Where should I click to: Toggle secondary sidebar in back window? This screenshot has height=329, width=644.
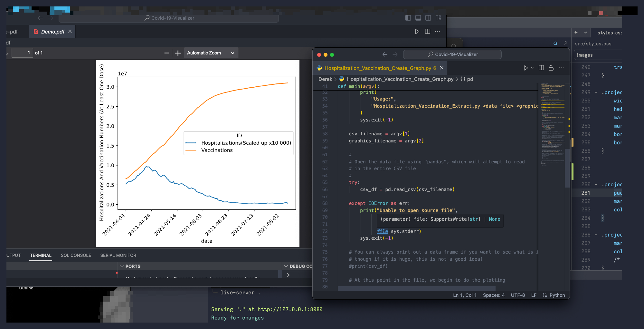pyautogui.click(x=428, y=18)
